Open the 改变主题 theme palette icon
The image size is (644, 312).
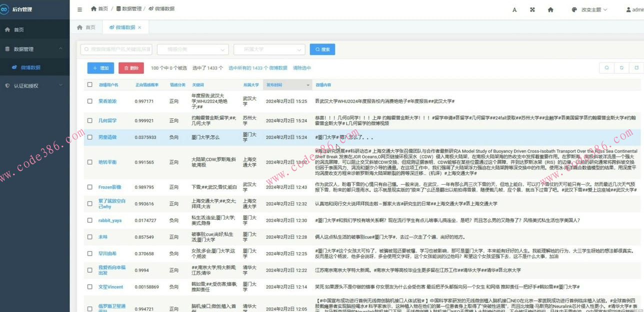coord(573,8)
